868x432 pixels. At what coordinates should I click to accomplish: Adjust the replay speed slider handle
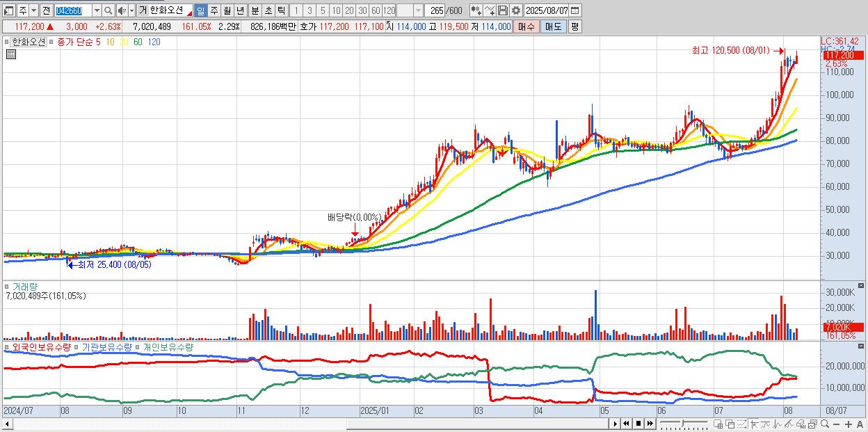click(x=682, y=423)
